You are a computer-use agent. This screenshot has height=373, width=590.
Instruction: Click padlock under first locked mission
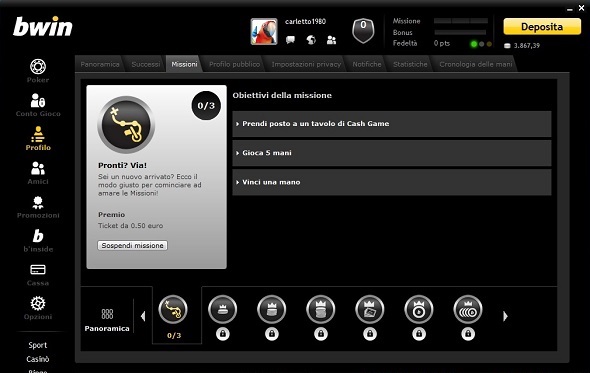[x=223, y=334]
